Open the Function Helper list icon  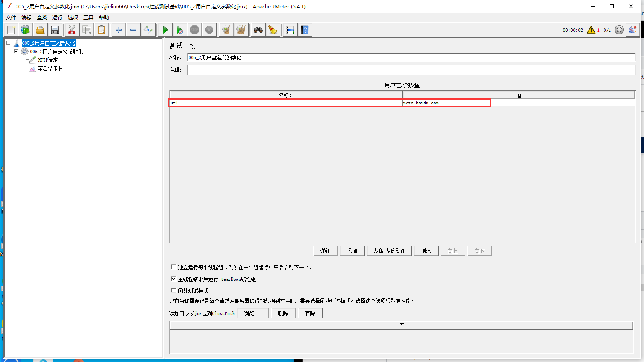pos(290,30)
